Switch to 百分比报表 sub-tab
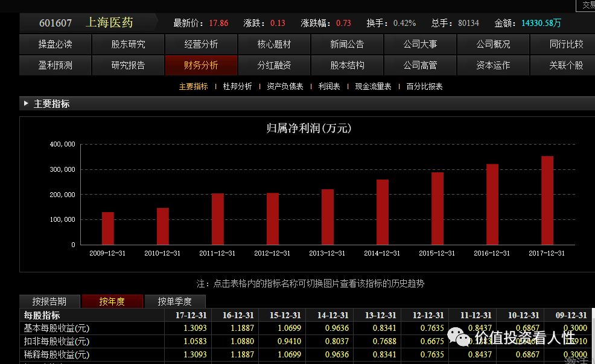The image size is (595, 364). [x=424, y=86]
